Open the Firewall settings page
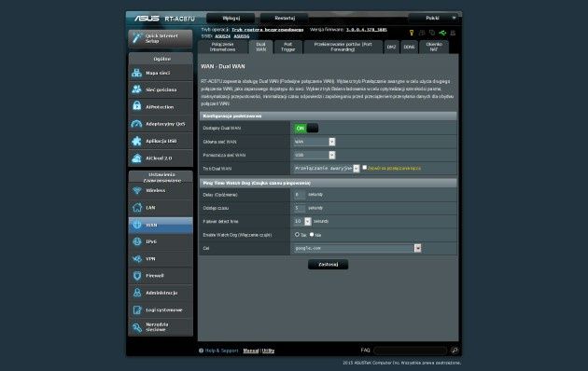The height and width of the screenshot is (371, 588). (161, 276)
